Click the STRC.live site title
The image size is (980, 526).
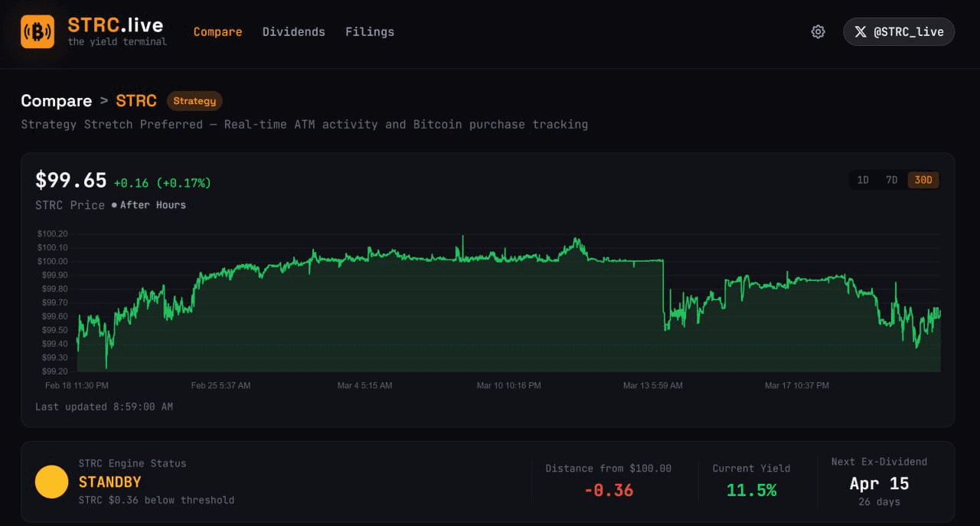pos(115,25)
